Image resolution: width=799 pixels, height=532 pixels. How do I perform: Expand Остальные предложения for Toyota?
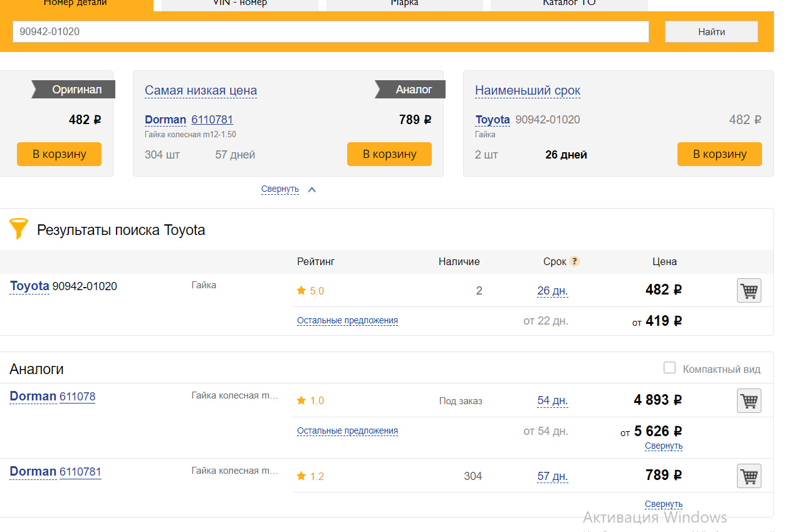click(347, 321)
